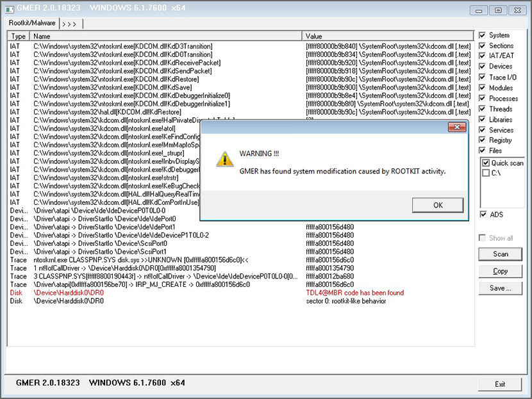Select the KdD3Transition IAT row

tap(240, 46)
